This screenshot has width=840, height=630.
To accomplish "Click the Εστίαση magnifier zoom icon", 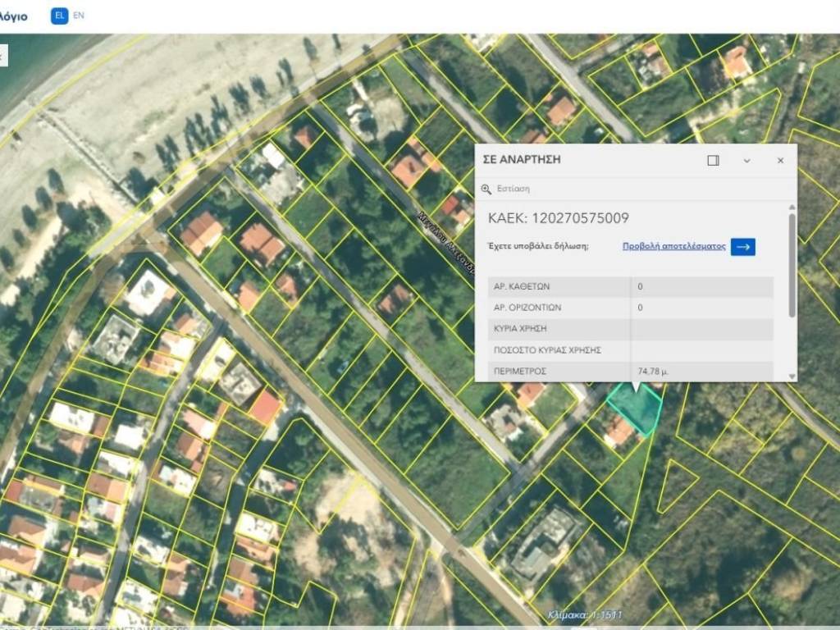I will [486, 189].
